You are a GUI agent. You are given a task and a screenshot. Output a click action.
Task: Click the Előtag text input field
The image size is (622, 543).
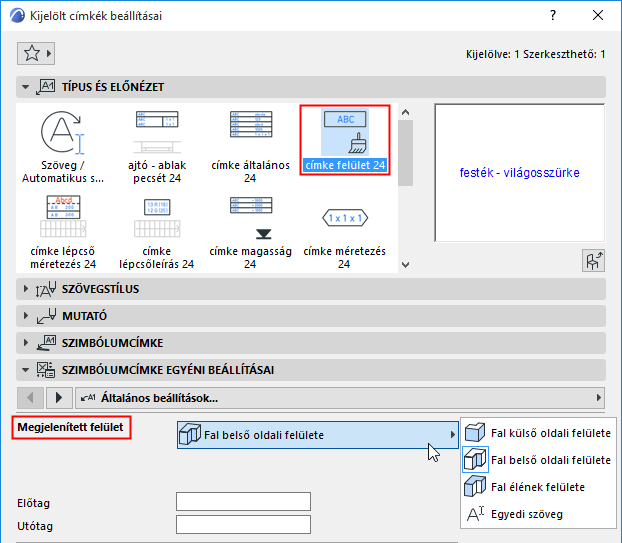[x=243, y=502]
